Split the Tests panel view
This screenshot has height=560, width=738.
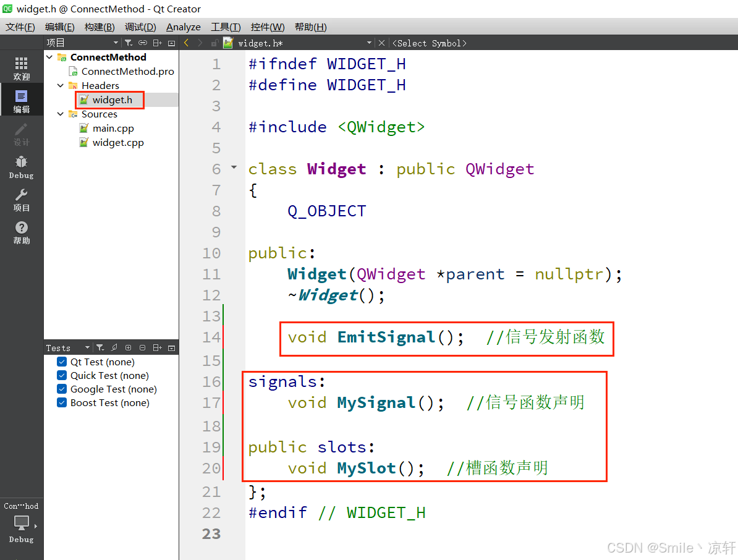click(x=157, y=348)
